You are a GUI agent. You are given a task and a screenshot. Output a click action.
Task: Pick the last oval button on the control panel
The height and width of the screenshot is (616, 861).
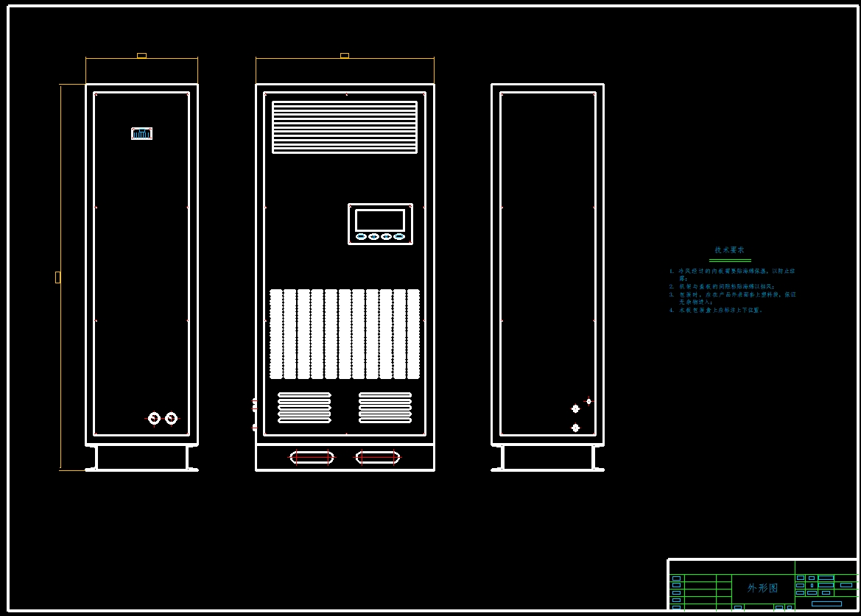tap(399, 237)
